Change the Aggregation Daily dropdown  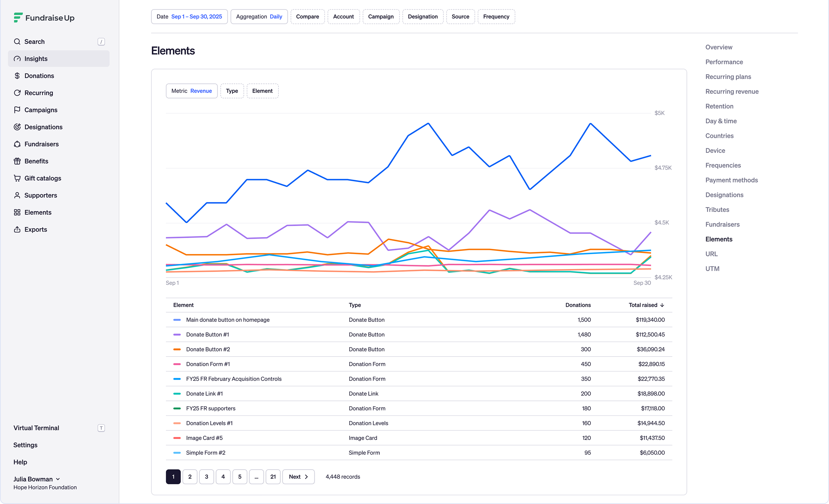(x=259, y=17)
